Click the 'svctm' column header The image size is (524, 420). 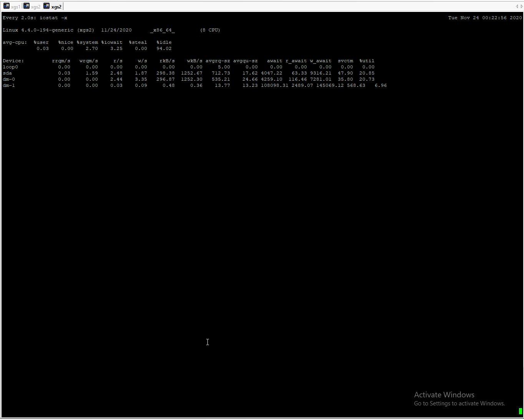345,61
